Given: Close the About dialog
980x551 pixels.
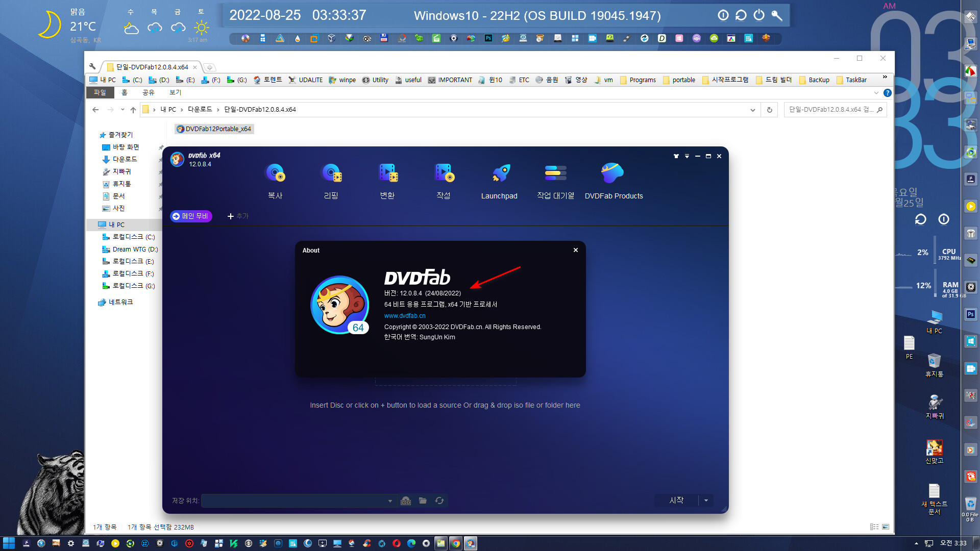Looking at the screenshot, I should pyautogui.click(x=576, y=250).
